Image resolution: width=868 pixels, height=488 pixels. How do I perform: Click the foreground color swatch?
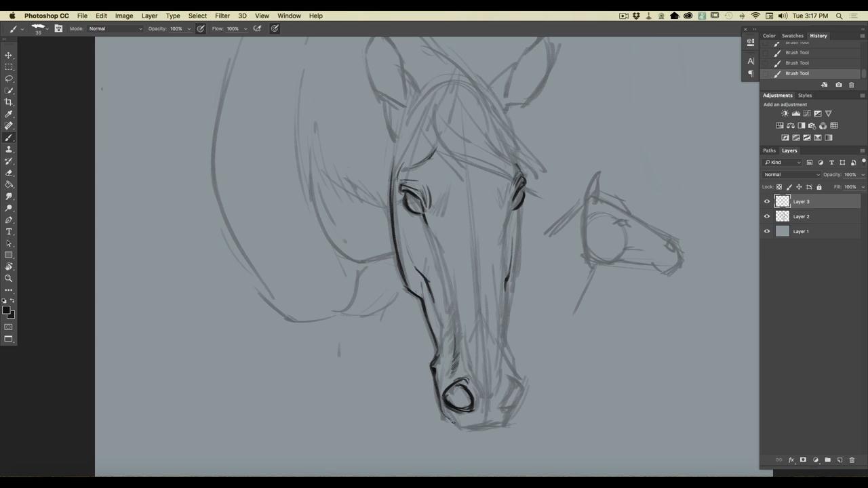[x=6, y=310]
